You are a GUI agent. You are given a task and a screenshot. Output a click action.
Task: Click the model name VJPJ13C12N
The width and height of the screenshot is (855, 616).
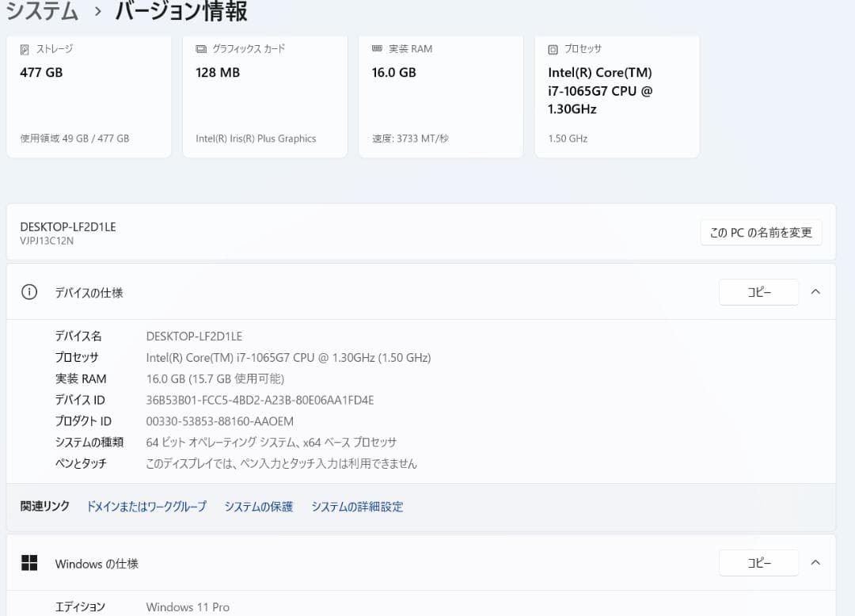click(x=47, y=241)
